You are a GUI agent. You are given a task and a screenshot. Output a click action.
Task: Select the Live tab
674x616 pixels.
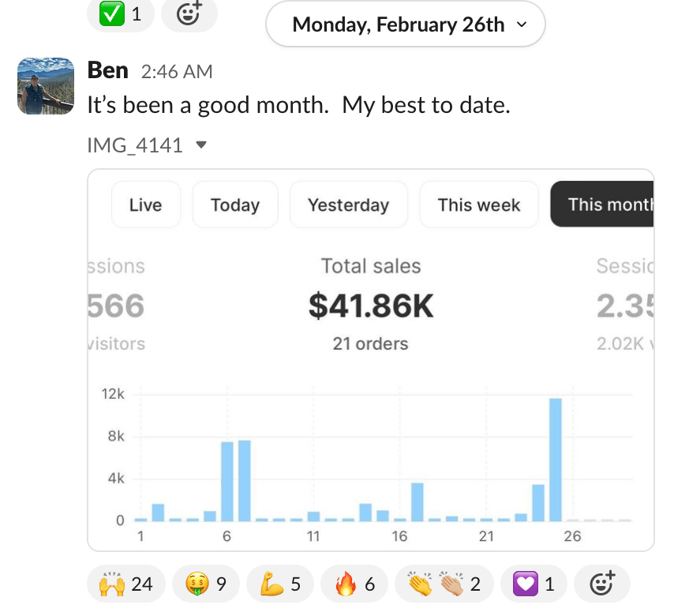coord(145,205)
